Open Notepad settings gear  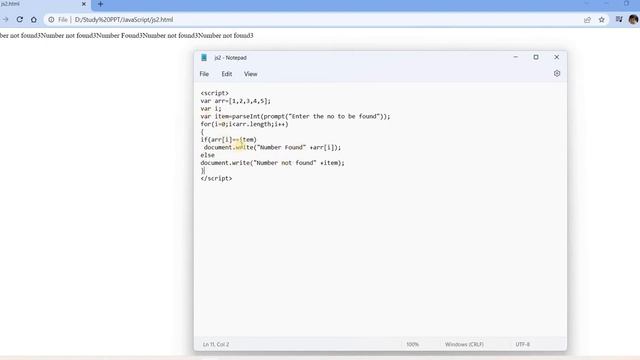click(x=557, y=73)
